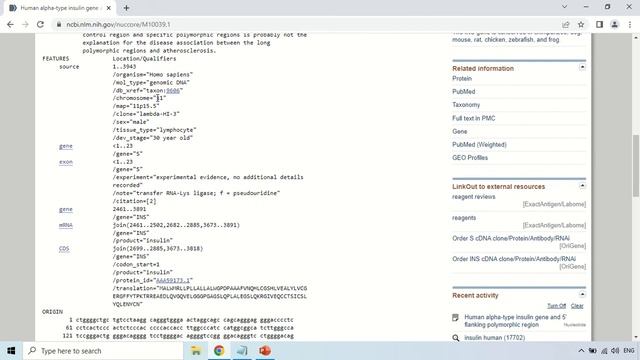Click the recent activity document icon
Image resolution: width=640 pixels, height=360 pixels.
[x=456, y=318]
